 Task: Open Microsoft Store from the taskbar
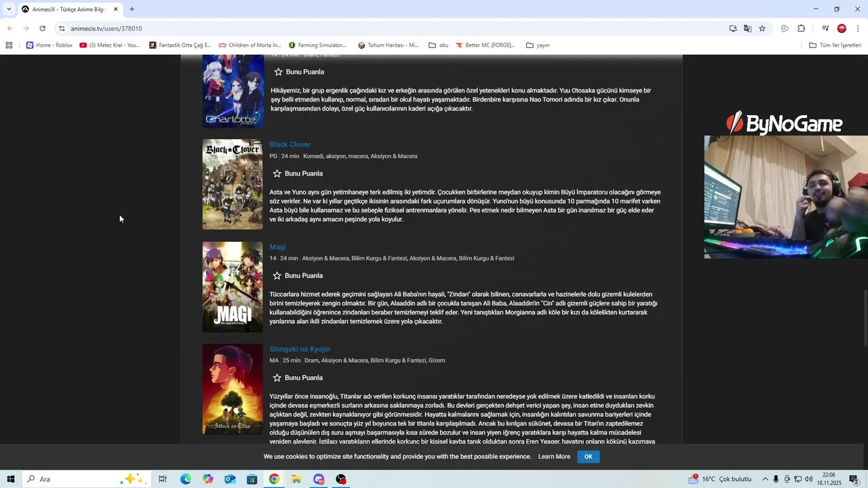point(252,479)
